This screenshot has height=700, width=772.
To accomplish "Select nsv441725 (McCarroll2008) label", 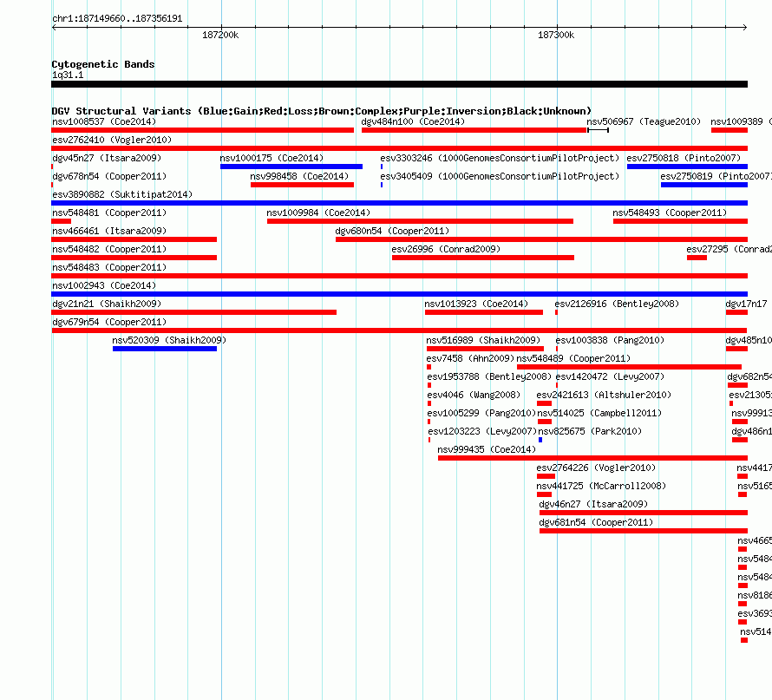I will point(601,486).
